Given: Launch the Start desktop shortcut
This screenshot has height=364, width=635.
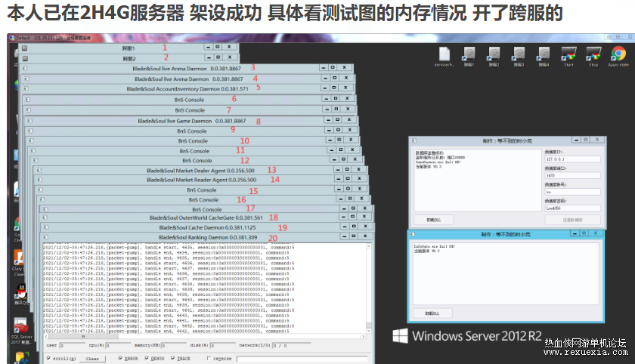Looking at the screenshot, I should 568,57.
